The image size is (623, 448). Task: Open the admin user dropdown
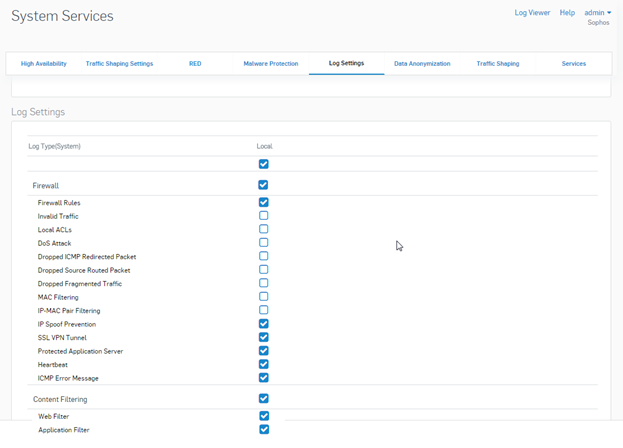[597, 13]
